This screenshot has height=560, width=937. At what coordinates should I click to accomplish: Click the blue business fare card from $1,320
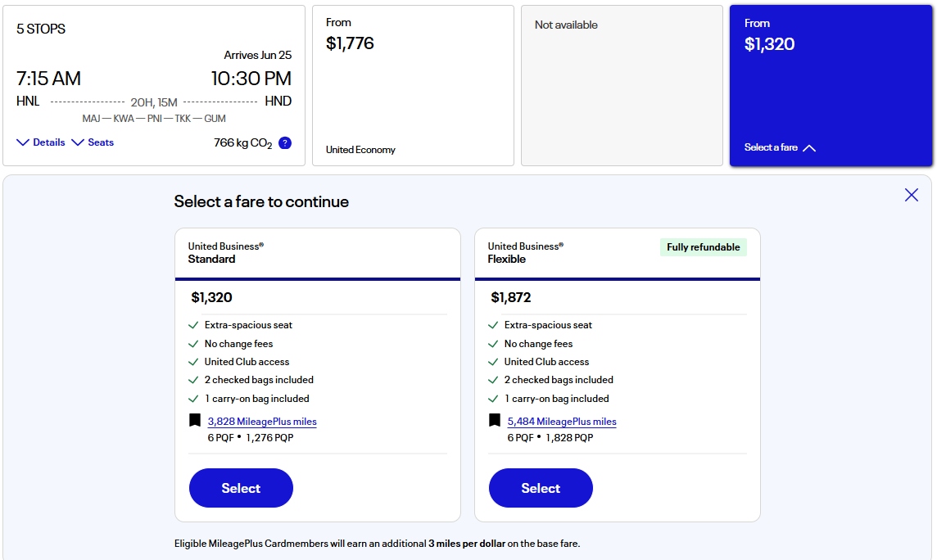pos(831,85)
